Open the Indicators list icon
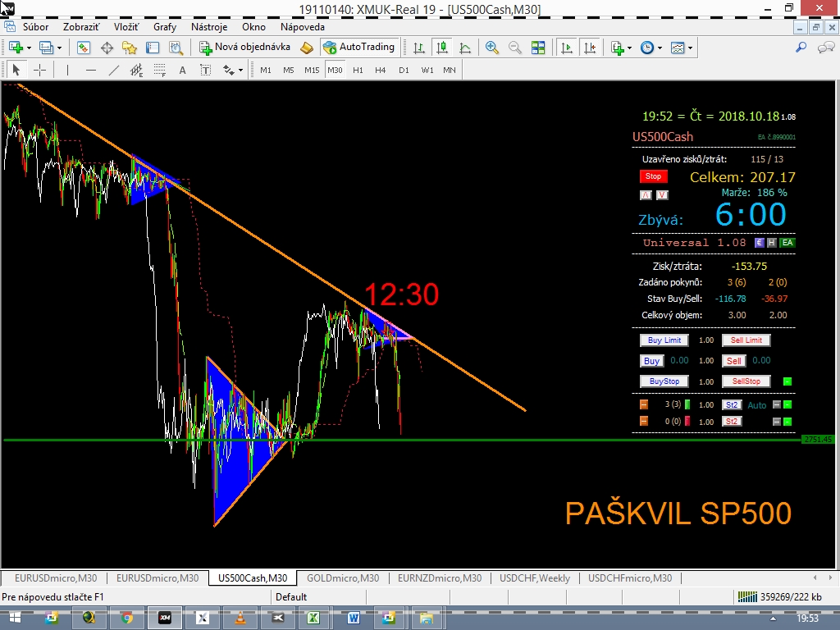 point(618,48)
